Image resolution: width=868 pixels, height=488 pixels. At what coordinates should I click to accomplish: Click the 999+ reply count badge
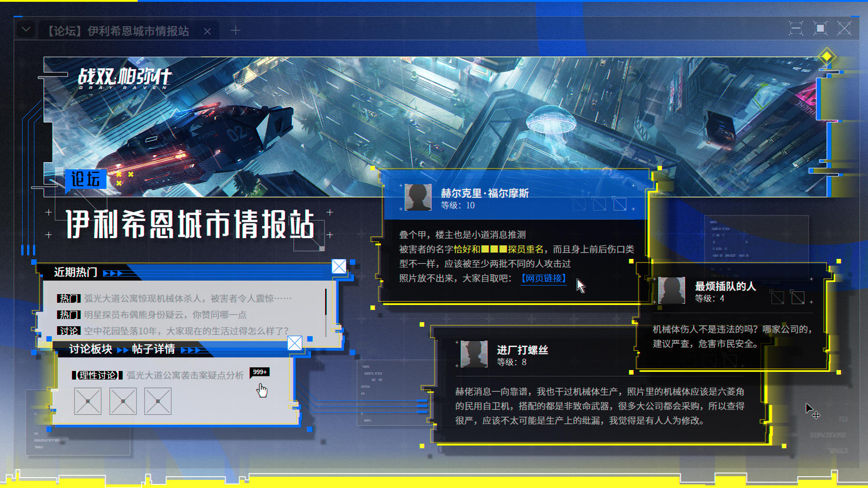pyautogui.click(x=259, y=372)
